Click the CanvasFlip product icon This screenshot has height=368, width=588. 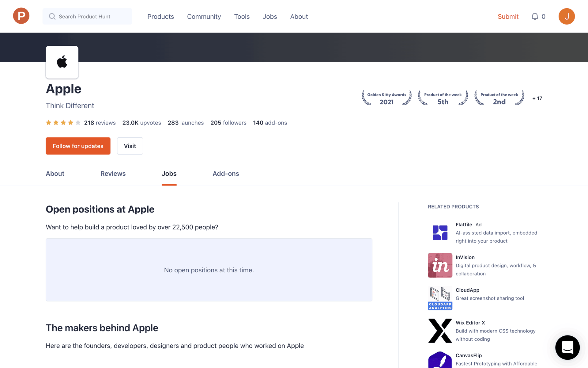pos(440,360)
